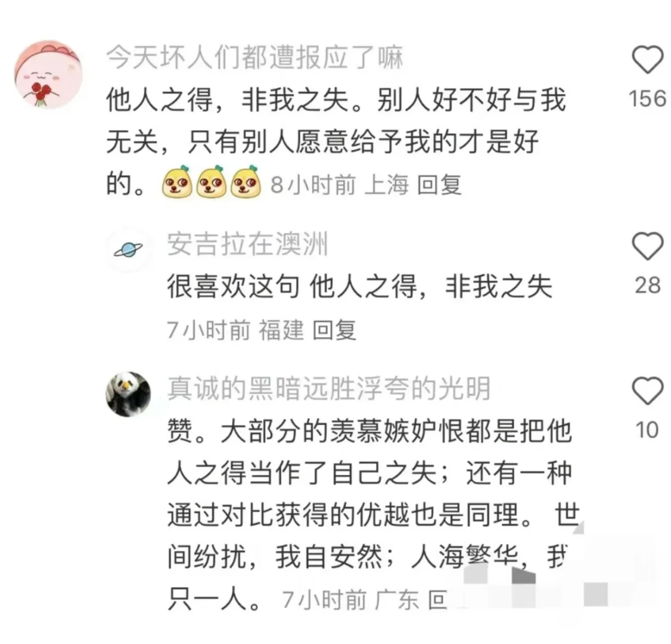The height and width of the screenshot is (644, 671).
Task: Tap the heart on 安吉拉在澳洲's reply
Action: (x=648, y=246)
